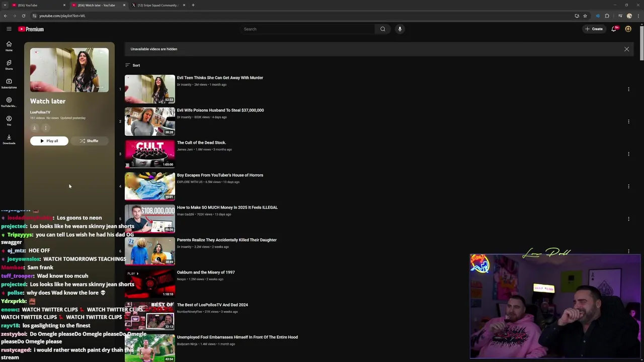Open Shorts in the sidebar
The height and width of the screenshot is (362, 644).
9,65
